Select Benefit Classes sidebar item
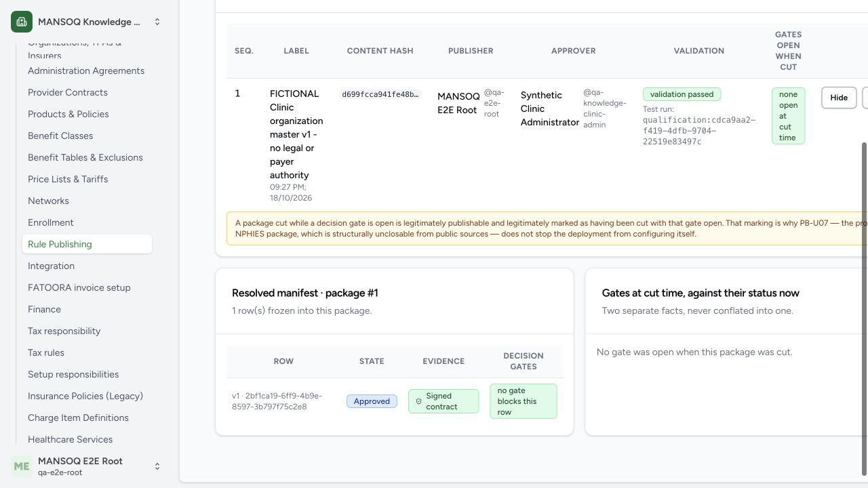 60,136
